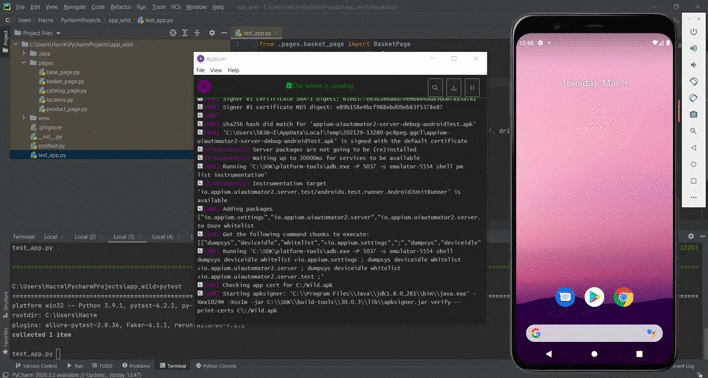The width and height of the screenshot is (708, 378).
Task: Close the Local (3) terminal tab
Action: pyautogui.click(x=140, y=237)
